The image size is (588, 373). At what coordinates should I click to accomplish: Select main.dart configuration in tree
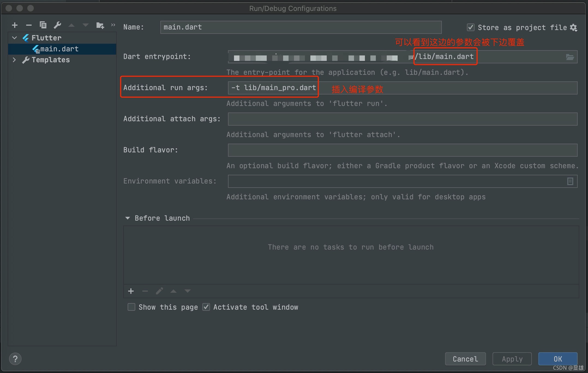click(59, 49)
